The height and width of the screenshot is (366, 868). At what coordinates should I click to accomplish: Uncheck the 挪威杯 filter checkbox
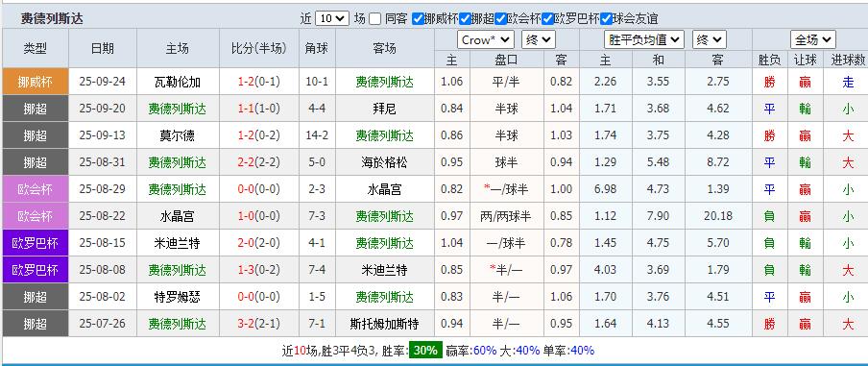coord(418,19)
